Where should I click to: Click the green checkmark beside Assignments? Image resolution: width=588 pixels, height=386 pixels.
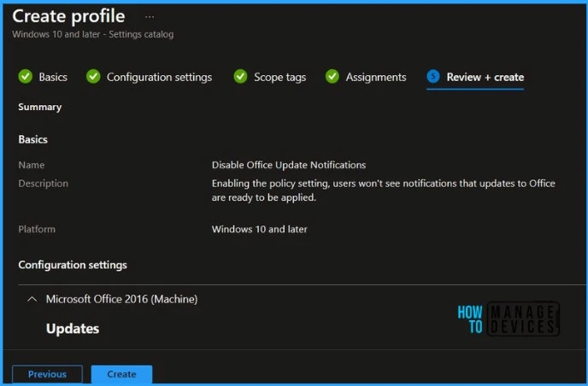click(x=332, y=77)
